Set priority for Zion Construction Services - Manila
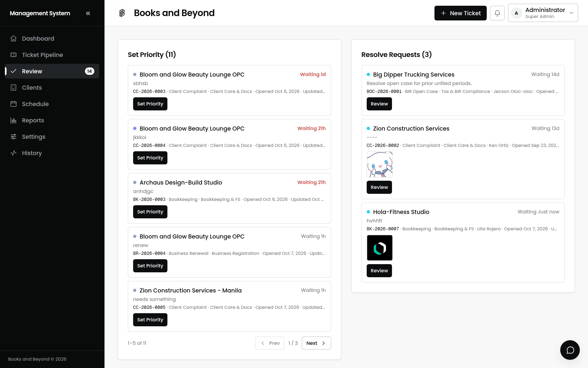This screenshot has width=588, height=368. [150, 320]
